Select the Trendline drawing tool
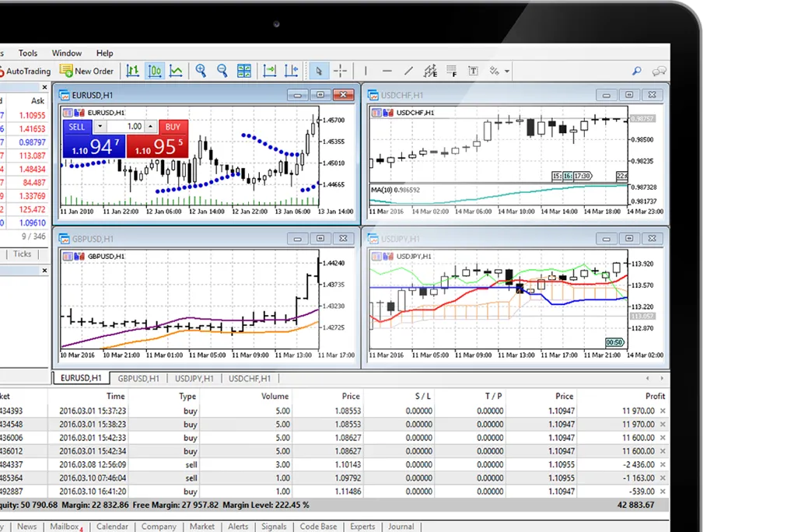Screen dimensions: 798x532 pos(408,72)
